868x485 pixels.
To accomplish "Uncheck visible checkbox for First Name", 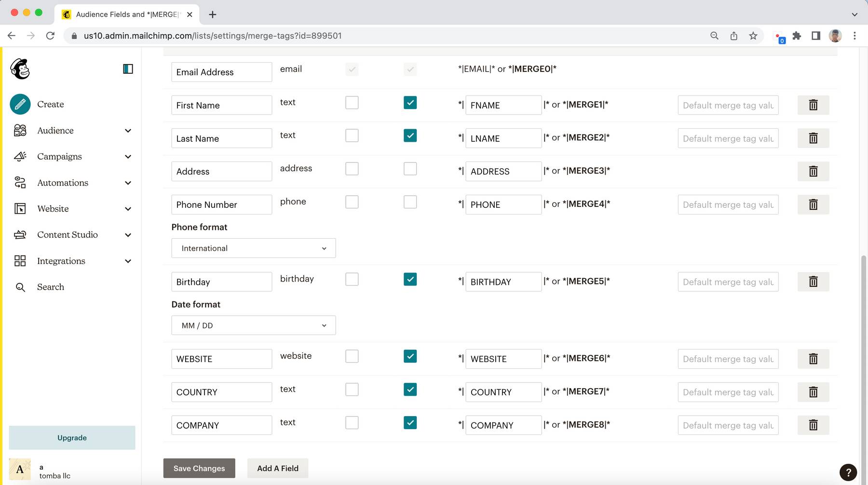I will point(410,103).
